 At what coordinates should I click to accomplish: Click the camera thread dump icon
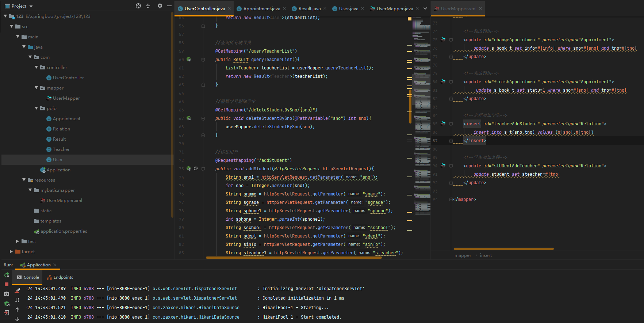[x=7, y=294]
